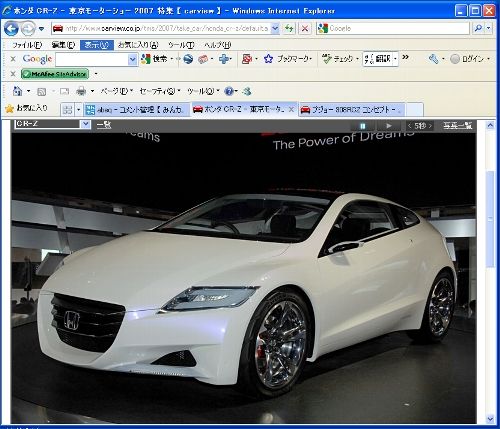This screenshot has height=429, width=500.
Task: Click the Quick Tabs grid icon
Action: click(x=68, y=110)
